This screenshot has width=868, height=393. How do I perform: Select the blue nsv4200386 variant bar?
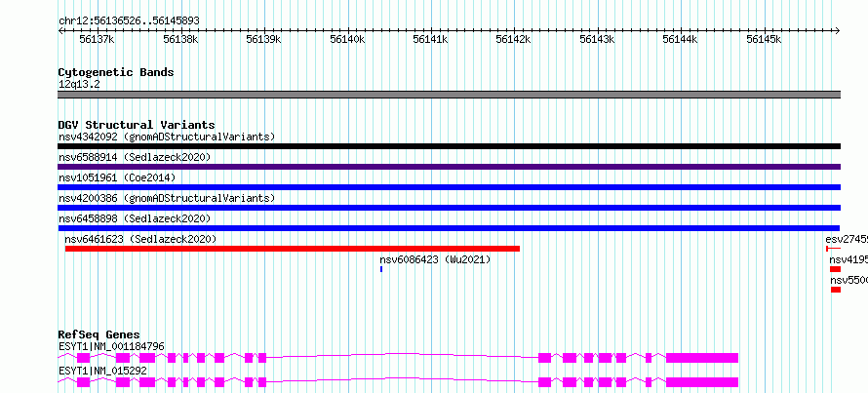click(x=449, y=208)
